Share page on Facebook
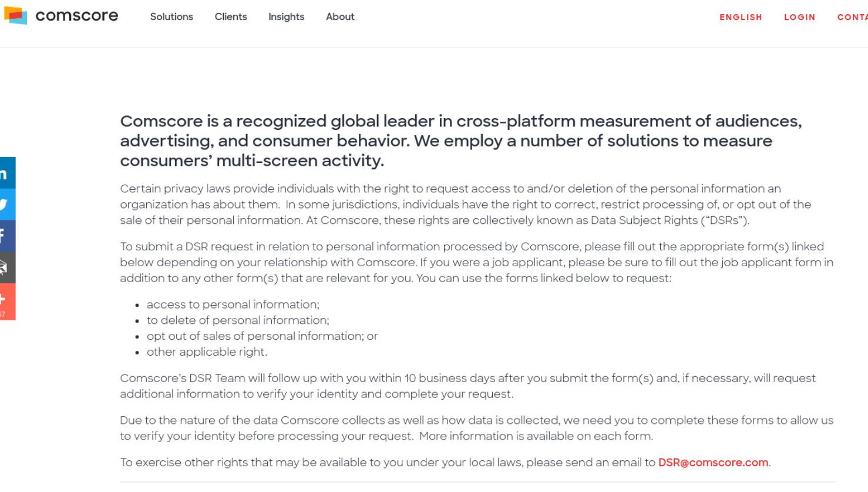 [7, 236]
